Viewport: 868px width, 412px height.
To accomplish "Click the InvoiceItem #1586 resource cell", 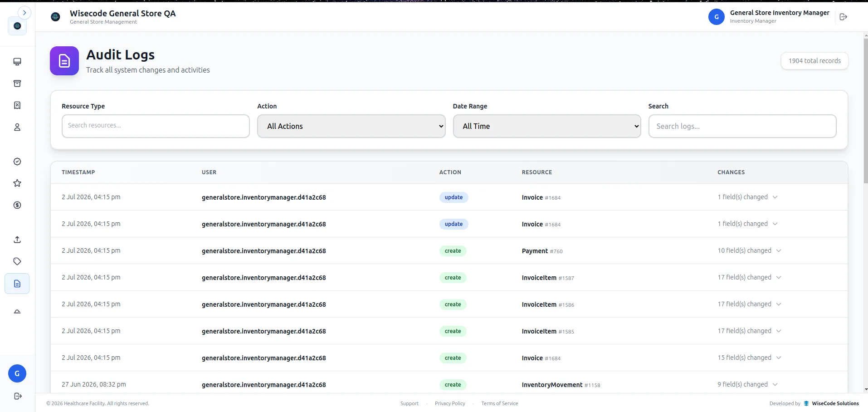I will coord(548,304).
